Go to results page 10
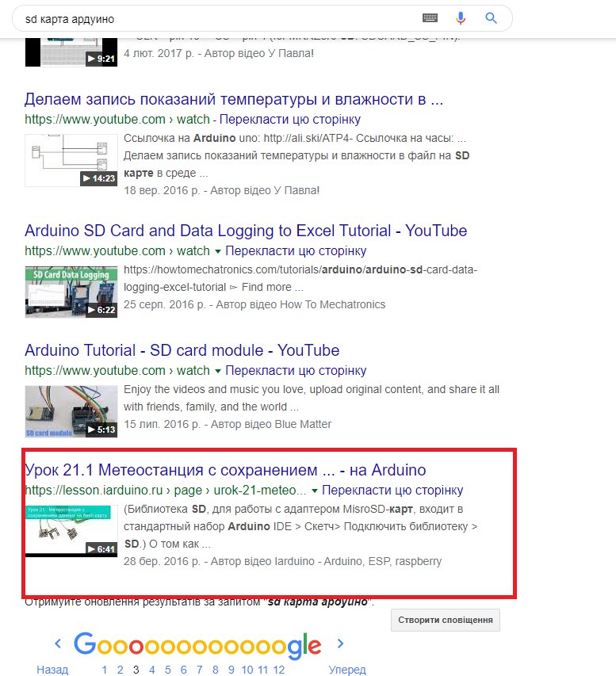This screenshot has width=616, height=676. click(x=247, y=670)
